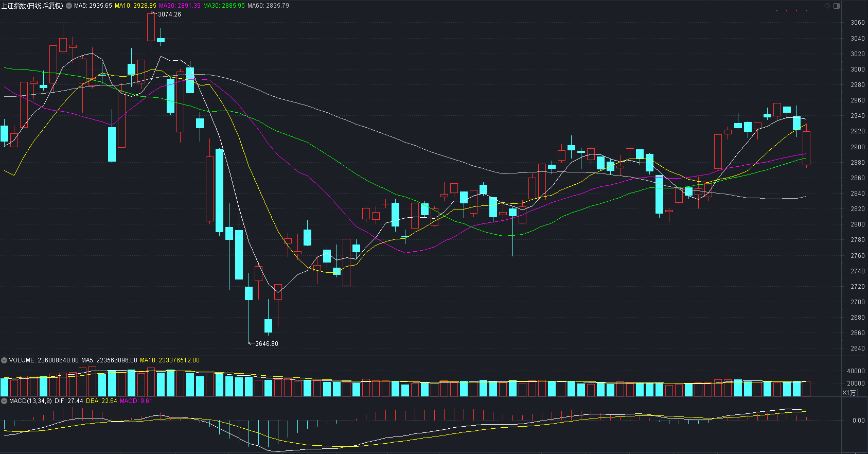Click the red candlestick at the 3074.26 high
The image size is (868, 454).
click(x=151, y=28)
